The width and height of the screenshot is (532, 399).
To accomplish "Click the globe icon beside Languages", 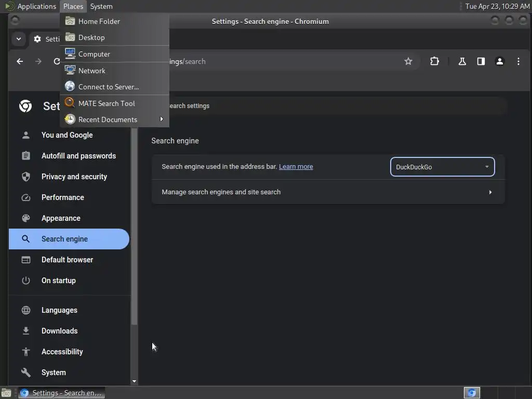I will point(26,310).
